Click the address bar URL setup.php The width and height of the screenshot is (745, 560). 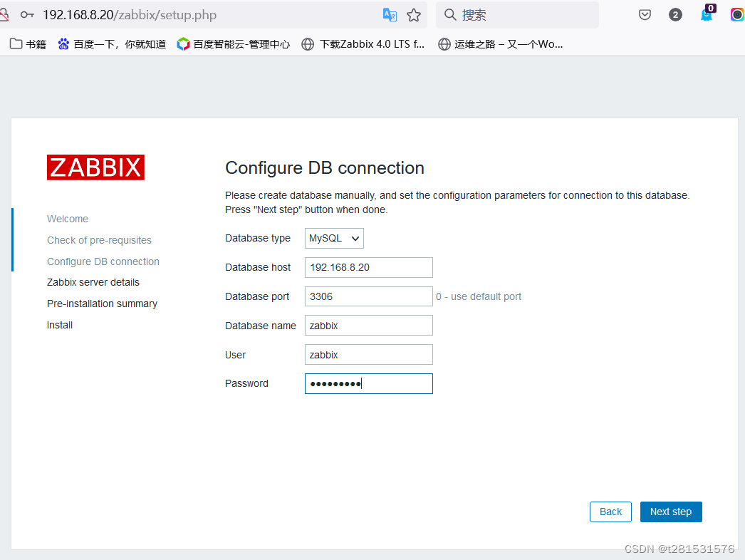coord(130,15)
